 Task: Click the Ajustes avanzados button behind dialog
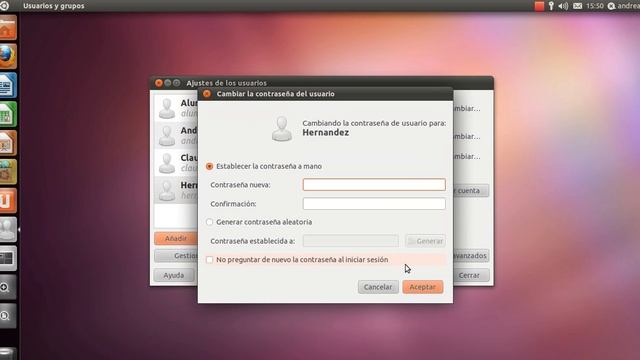pos(471,256)
